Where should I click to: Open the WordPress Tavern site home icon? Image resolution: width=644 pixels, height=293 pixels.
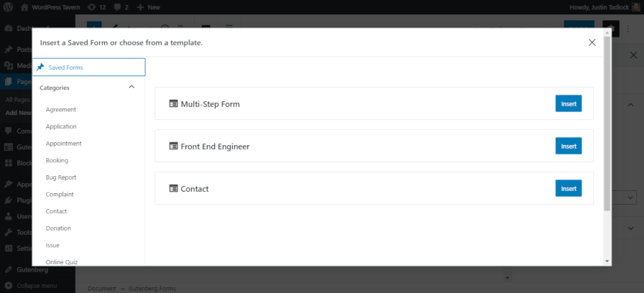pyautogui.click(x=24, y=6)
